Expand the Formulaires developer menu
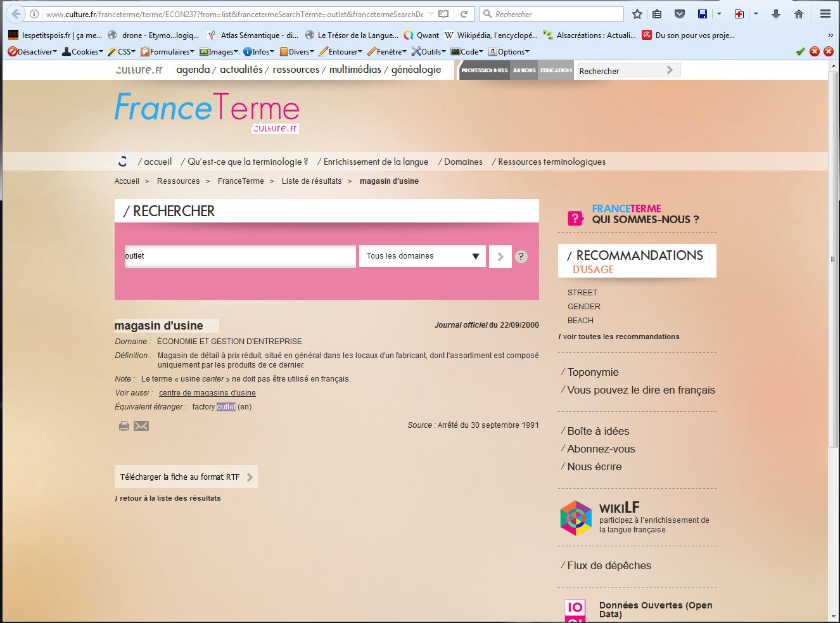 [x=167, y=51]
